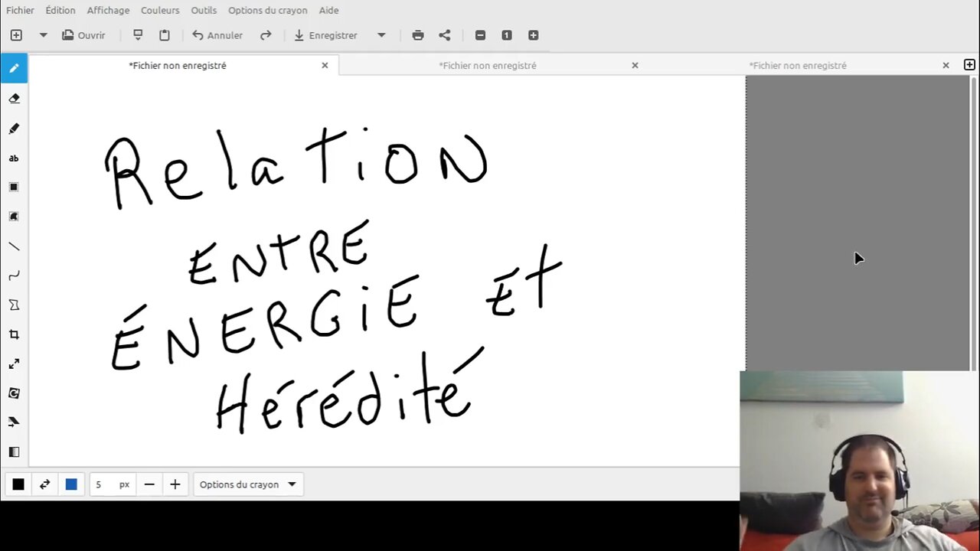
Task: Click the pencil size field showing 5
Action: pos(113,484)
